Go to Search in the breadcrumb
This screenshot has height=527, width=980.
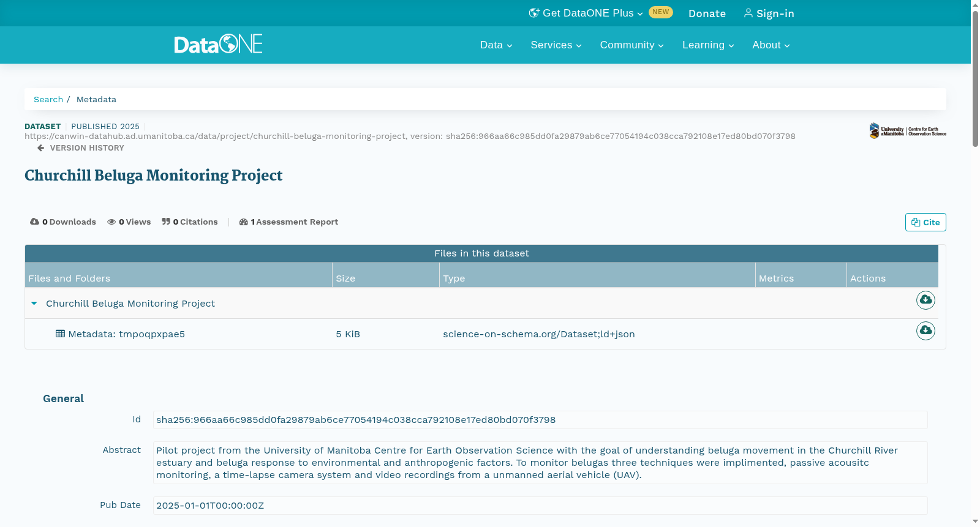point(48,99)
